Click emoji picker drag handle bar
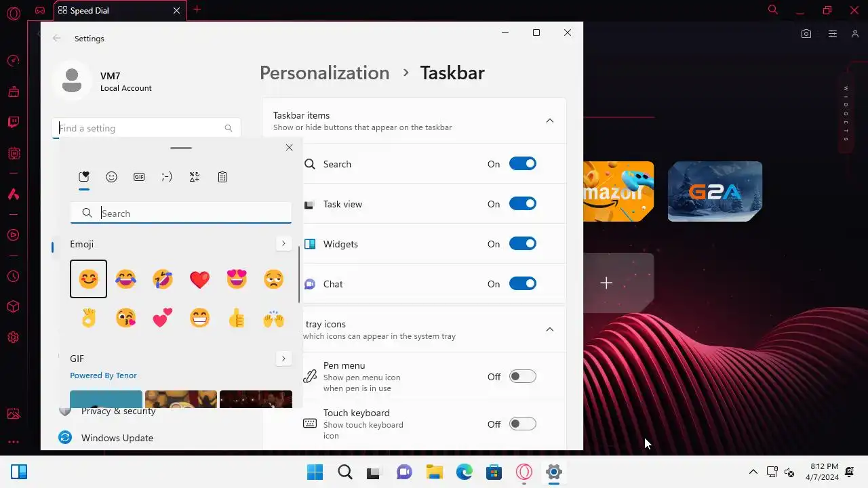This screenshot has height=488, width=868. 181,148
